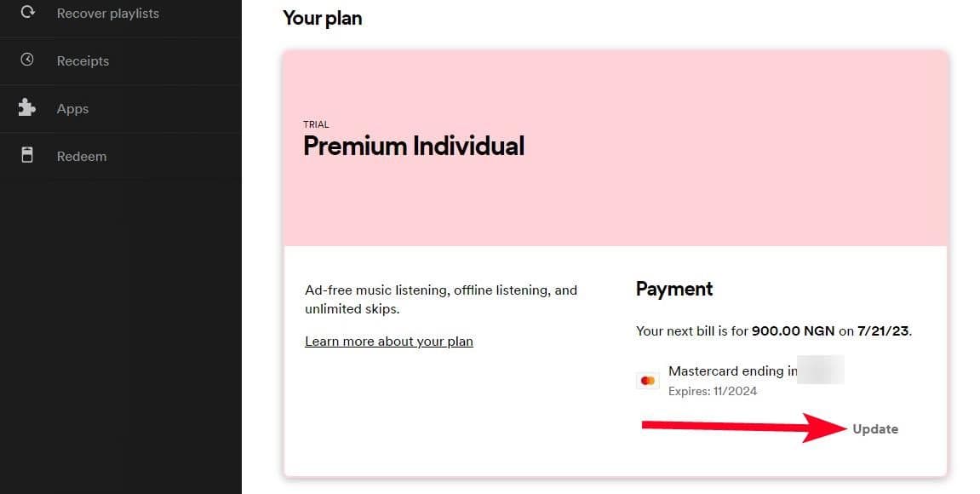
Task: Click the Recover playlists refresh icon
Action: click(27, 13)
